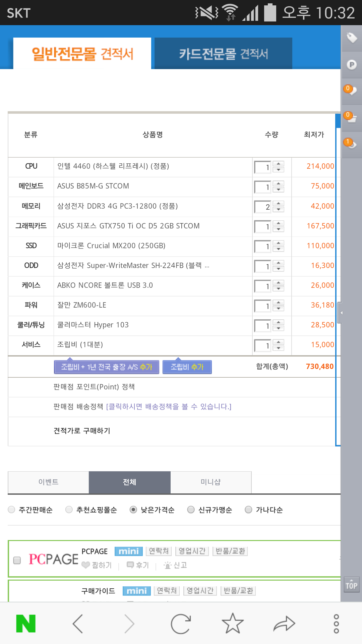Screen dimensions: 362x644
Task: Add 조립비 + 1년 전국 출장 A/S
Action: point(107,367)
